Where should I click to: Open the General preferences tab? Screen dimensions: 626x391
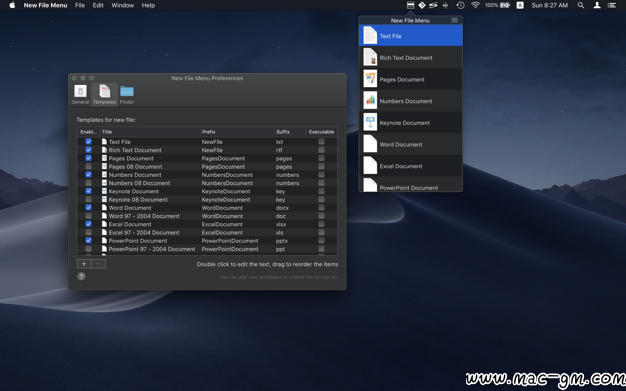(x=80, y=94)
